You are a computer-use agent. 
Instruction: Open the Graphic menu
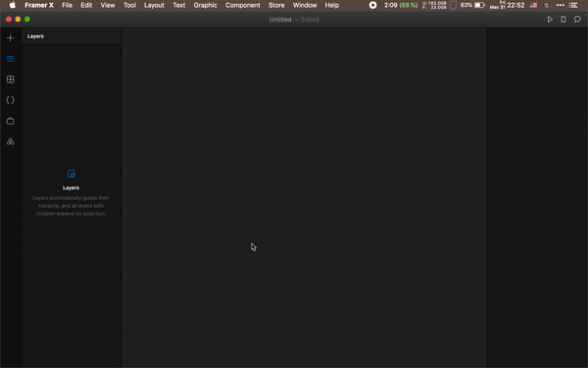205,5
